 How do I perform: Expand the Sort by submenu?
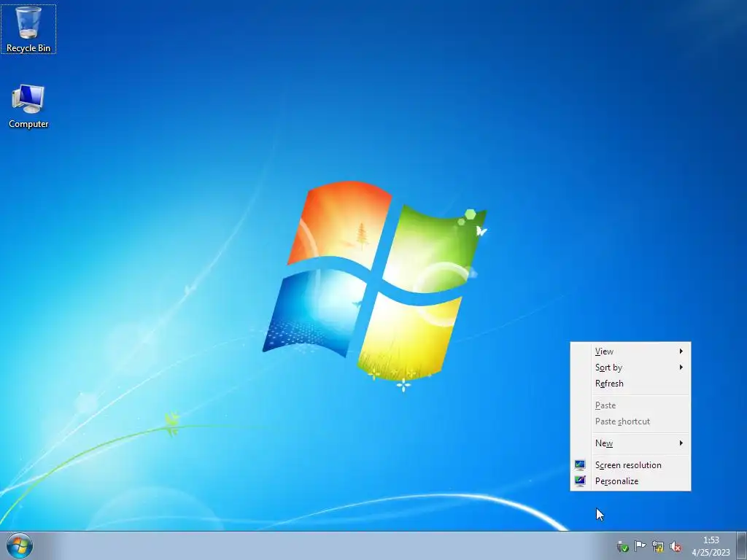tap(630, 367)
